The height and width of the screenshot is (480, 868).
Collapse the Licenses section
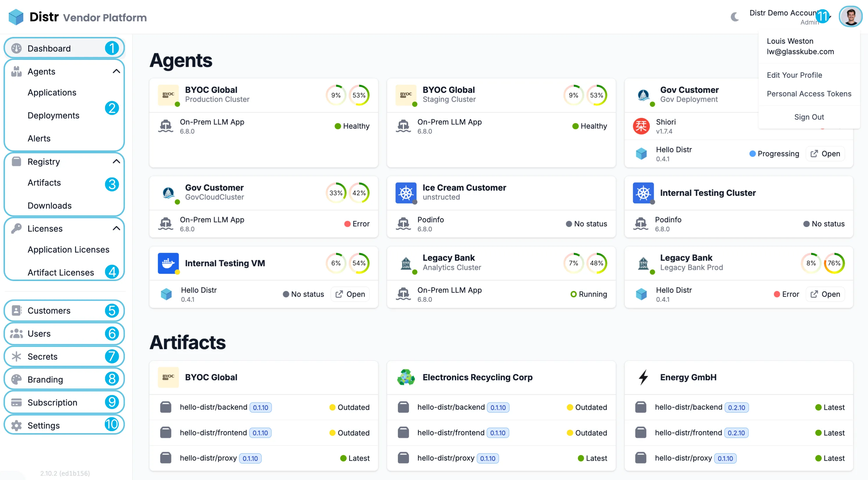coord(117,228)
